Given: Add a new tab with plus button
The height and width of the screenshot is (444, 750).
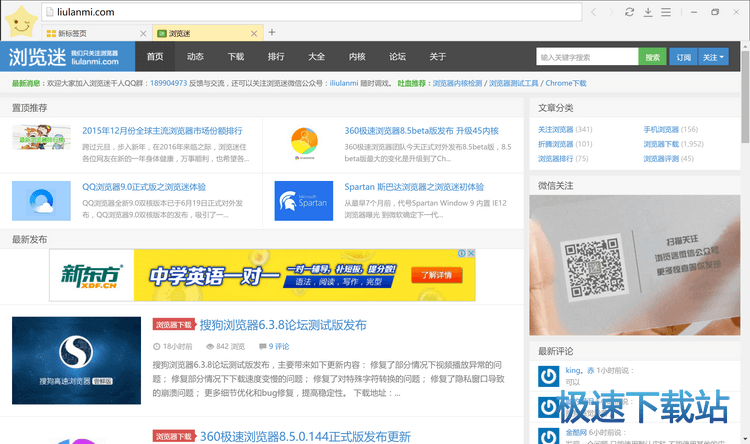Looking at the screenshot, I should (272, 32).
